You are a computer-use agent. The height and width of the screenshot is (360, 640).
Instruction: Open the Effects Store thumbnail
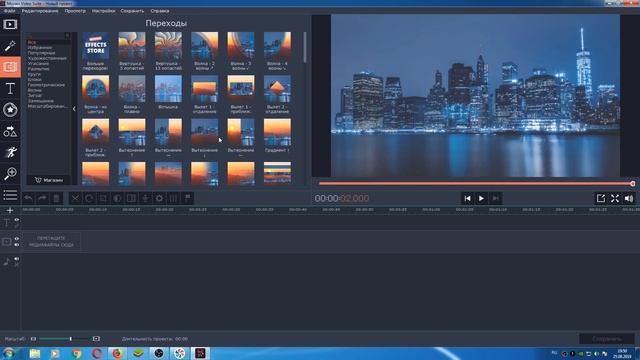[96, 46]
